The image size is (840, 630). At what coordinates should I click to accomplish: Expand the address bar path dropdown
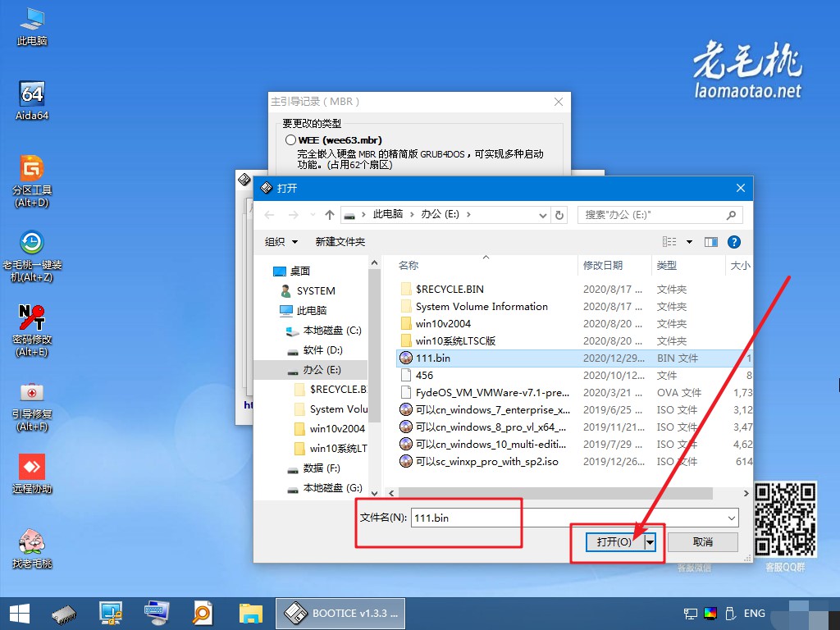[x=543, y=215]
